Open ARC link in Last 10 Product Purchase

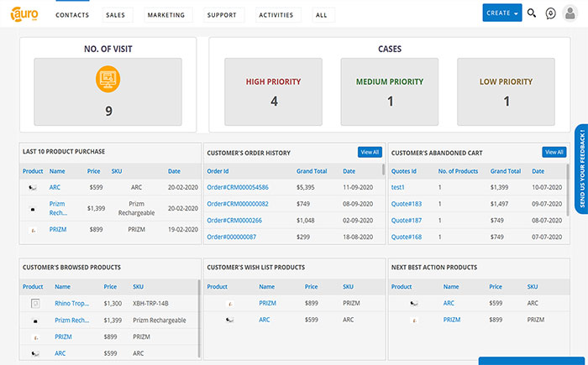55,187
